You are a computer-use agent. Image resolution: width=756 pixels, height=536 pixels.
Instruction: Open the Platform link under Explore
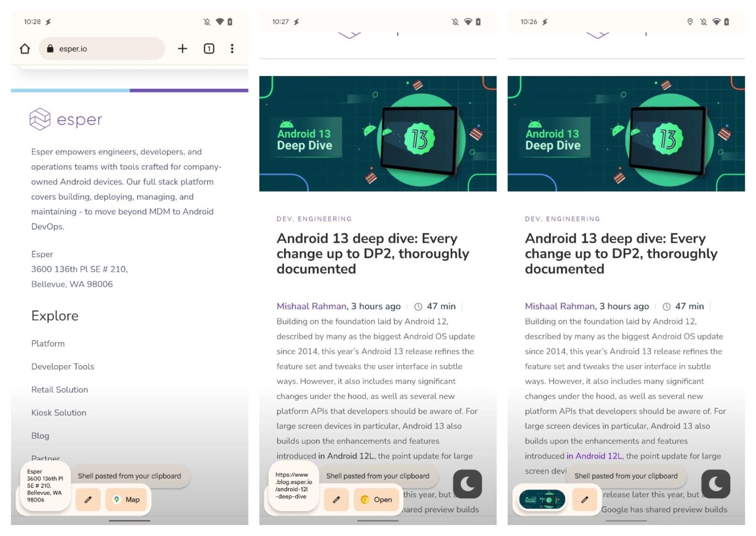click(x=48, y=343)
